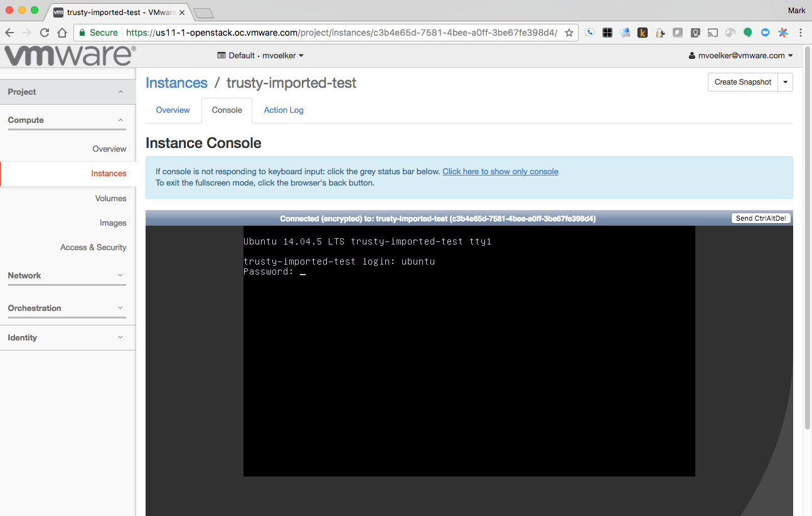Click the lightbulb extension icon

click(x=695, y=33)
